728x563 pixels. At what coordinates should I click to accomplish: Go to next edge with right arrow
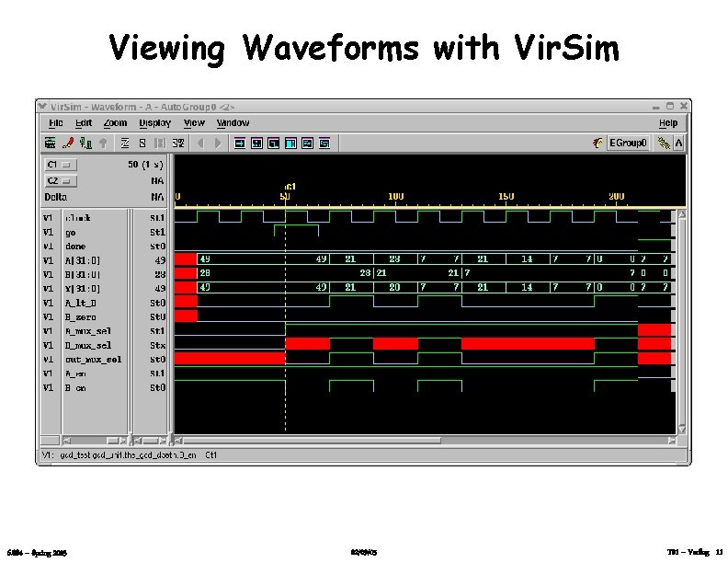coord(218,143)
